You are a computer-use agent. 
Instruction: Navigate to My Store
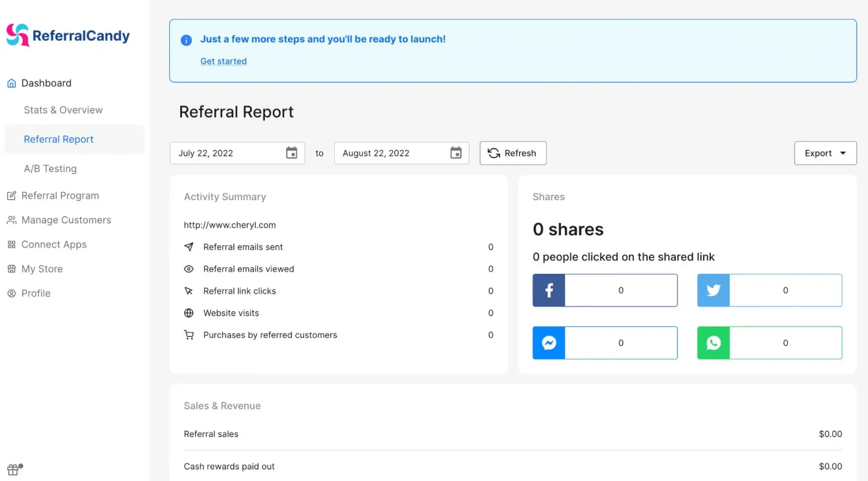point(42,269)
